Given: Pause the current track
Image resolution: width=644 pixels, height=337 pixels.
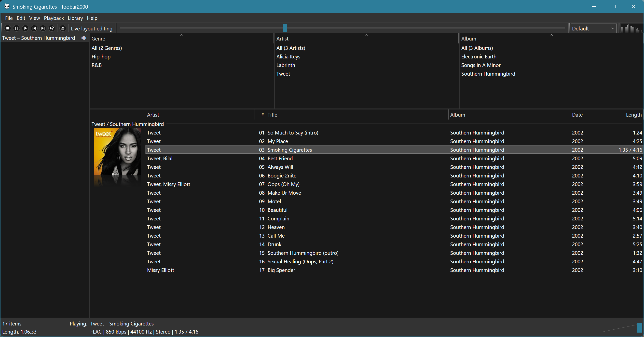Looking at the screenshot, I should pyautogui.click(x=16, y=28).
